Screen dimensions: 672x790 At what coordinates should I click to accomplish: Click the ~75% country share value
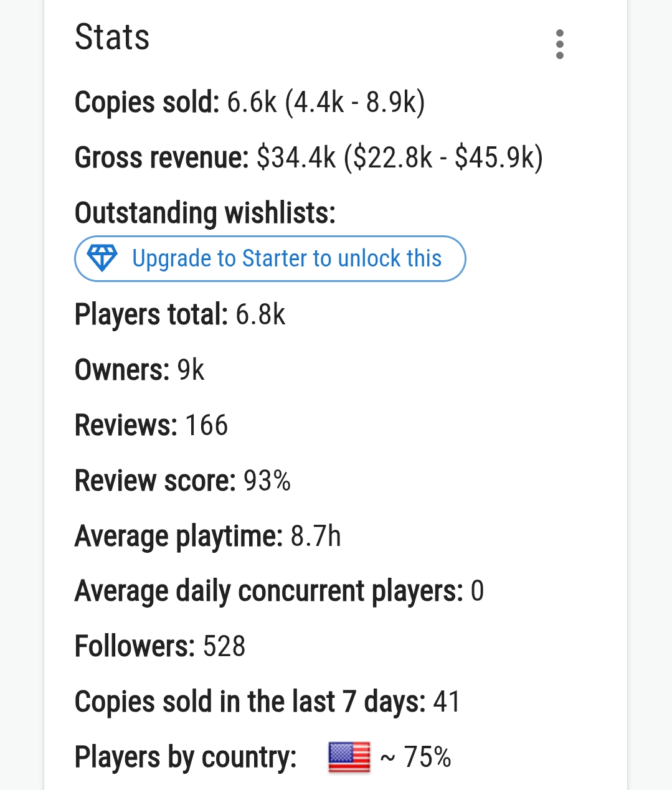(x=416, y=757)
